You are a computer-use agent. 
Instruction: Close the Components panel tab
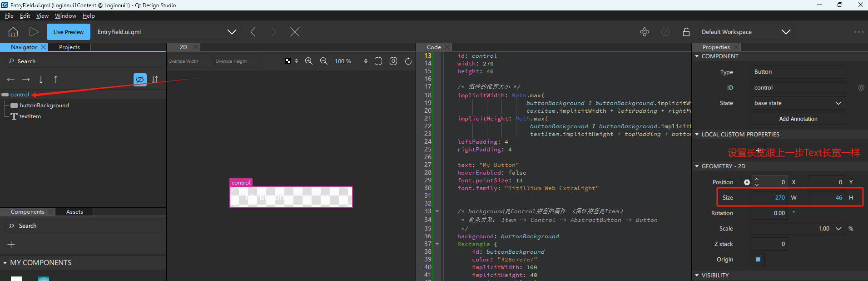50,211
